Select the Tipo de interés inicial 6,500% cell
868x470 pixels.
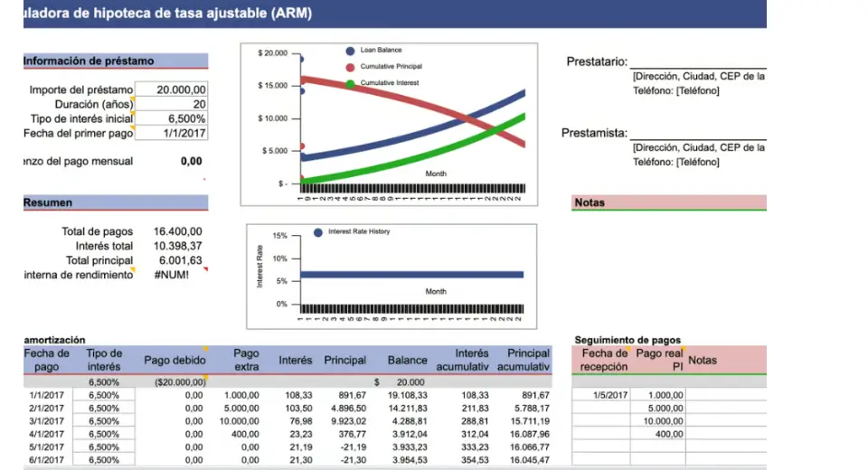point(172,118)
